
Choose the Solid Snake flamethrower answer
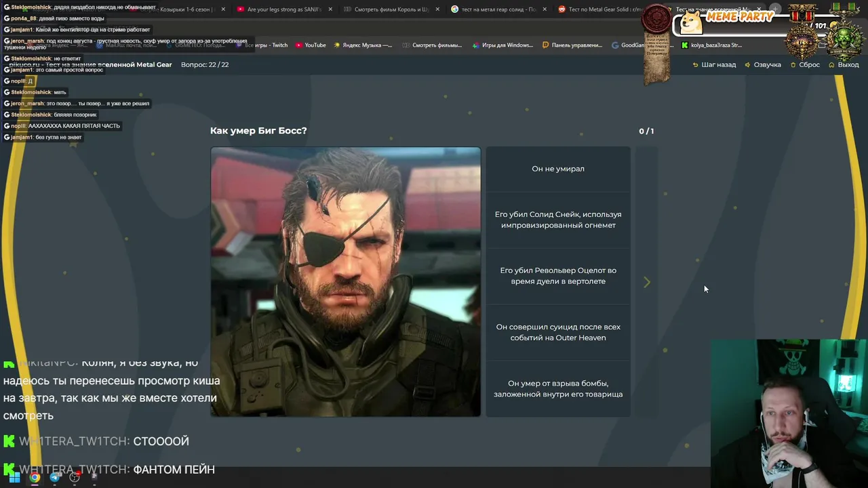click(558, 220)
